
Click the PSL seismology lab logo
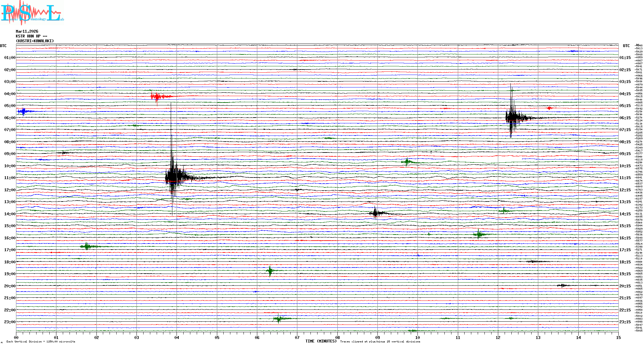click(x=32, y=13)
